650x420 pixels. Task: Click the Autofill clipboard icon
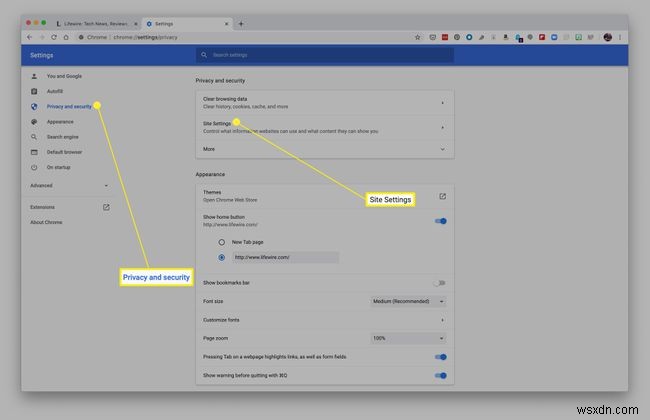(x=34, y=91)
